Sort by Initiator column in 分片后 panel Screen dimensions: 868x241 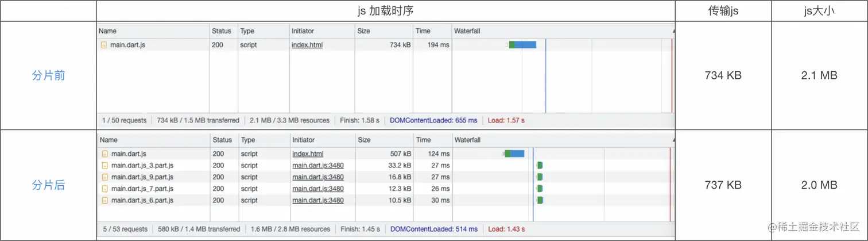tap(304, 140)
